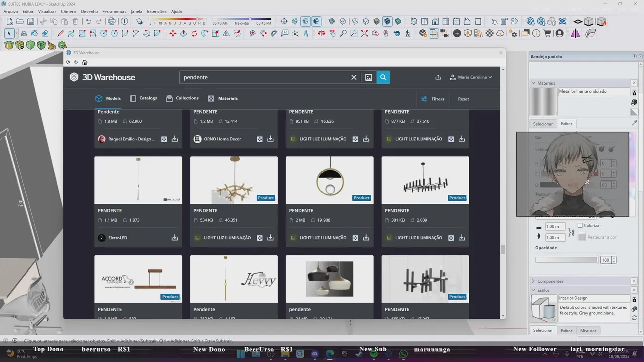This screenshot has width=644, height=362.
Task: Adjust the month shadow date slider
Action: (178, 20)
